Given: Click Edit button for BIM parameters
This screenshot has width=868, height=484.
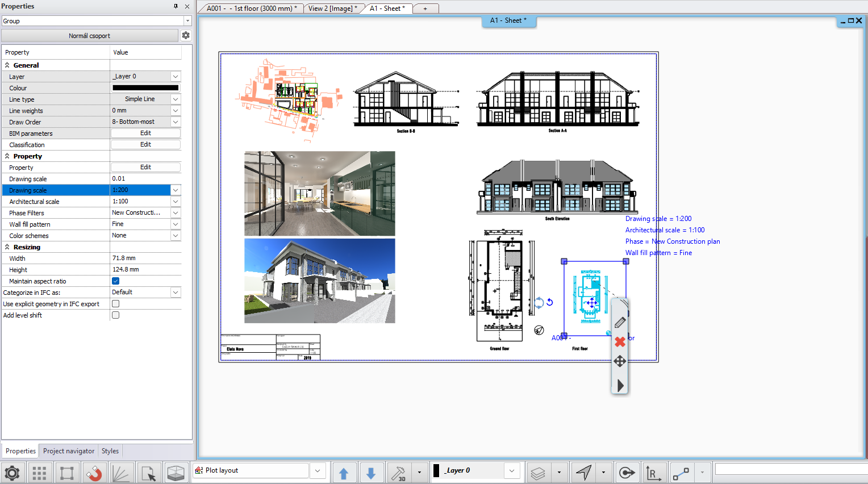Looking at the screenshot, I should pyautogui.click(x=145, y=133).
